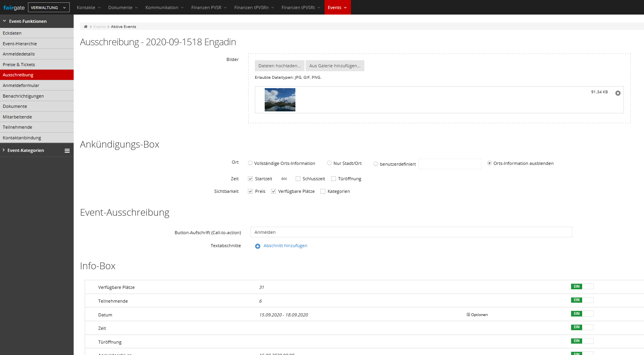Open Anmeldeformular in the sidebar
The height and width of the screenshot is (355, 644).
[x=21, y=85]
